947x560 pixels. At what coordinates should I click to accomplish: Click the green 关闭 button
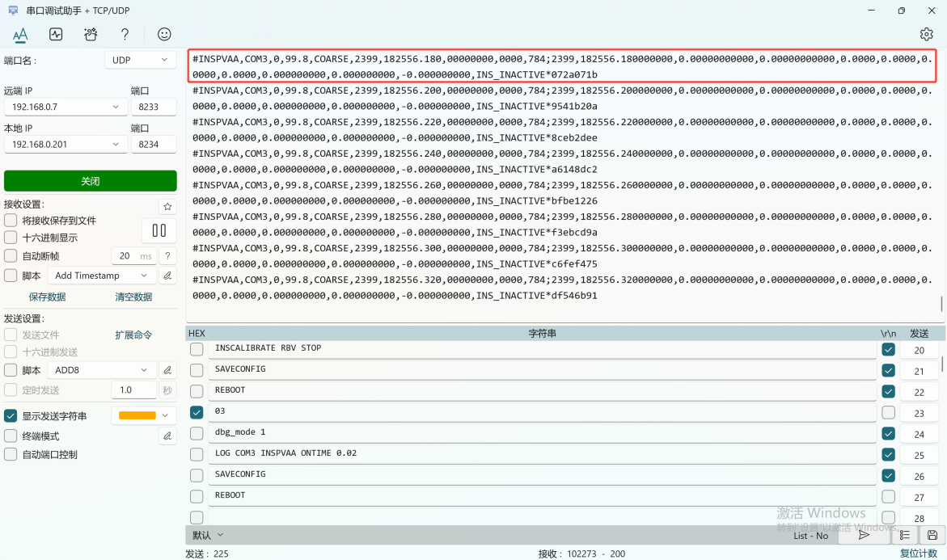pyautogui.click(x=90, y=181)
